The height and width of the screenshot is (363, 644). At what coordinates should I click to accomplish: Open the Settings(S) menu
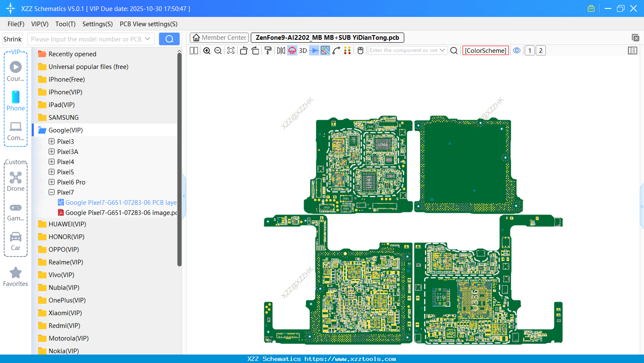98,24
